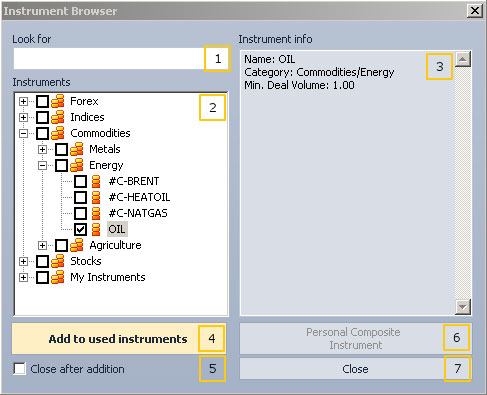487x395 pixels.
Task: Click the Indices group coins icon
Action: tap(58, 117)
